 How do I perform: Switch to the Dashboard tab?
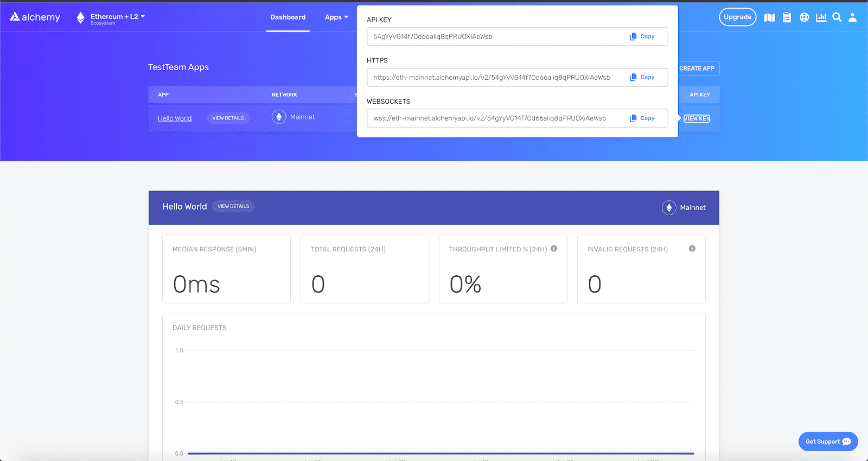pyautogui.click(x=288, y=17)
